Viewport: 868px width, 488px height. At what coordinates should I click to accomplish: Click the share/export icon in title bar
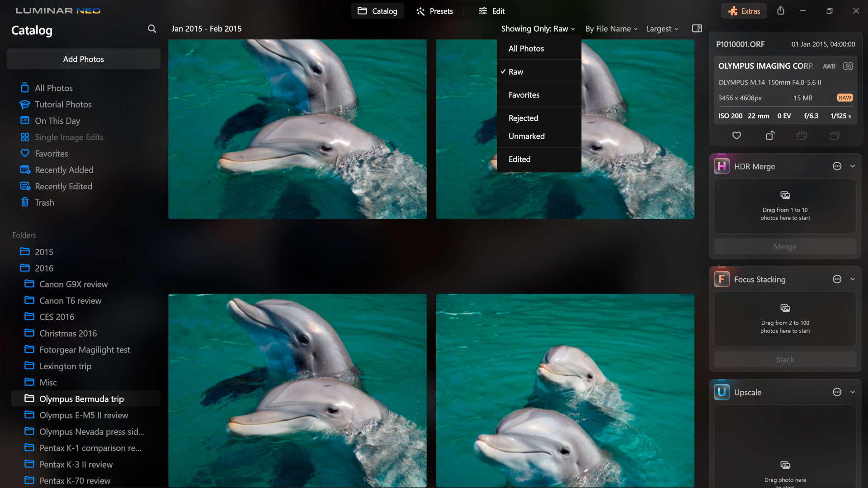pyautogui.click(x=781, y=11)
